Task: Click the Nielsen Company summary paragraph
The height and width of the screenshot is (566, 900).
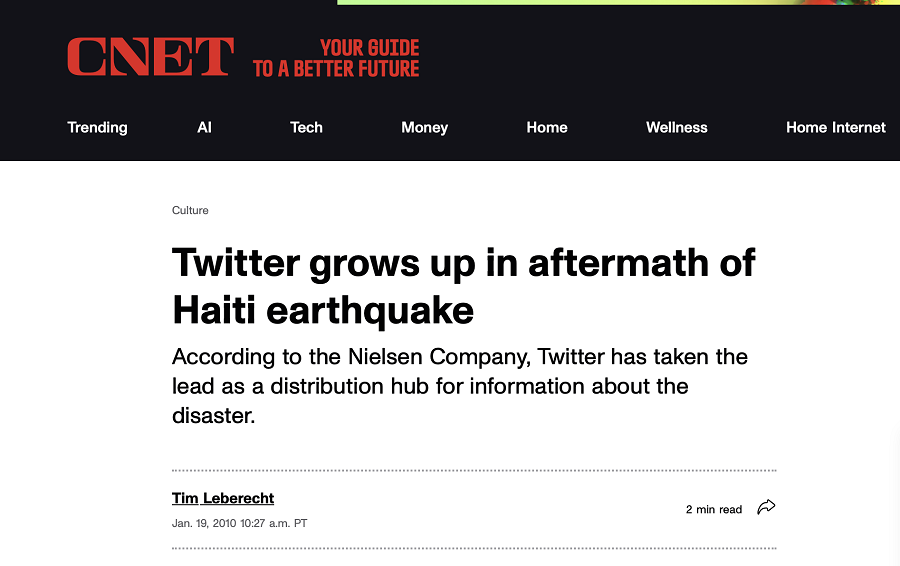Action: click(460, 385)
